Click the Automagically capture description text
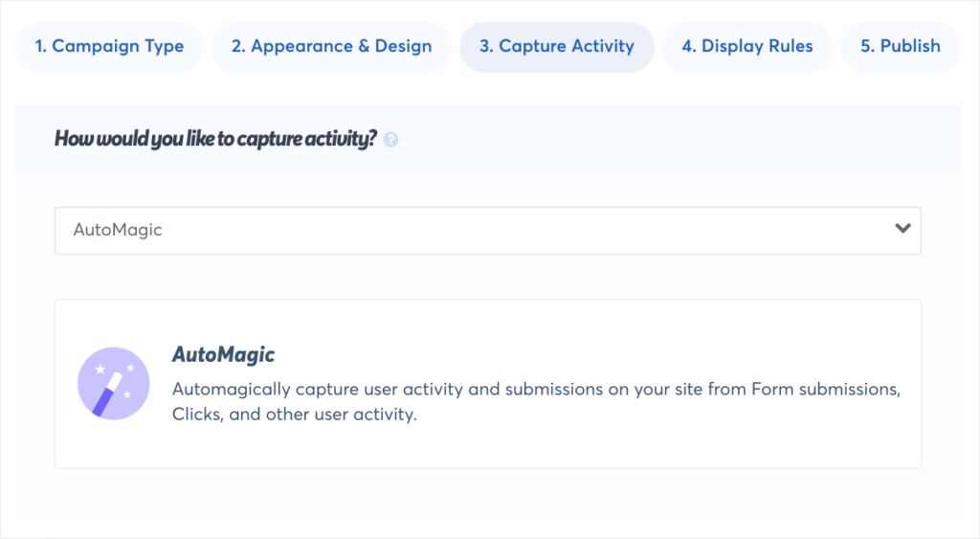 (x=536, y=401)
